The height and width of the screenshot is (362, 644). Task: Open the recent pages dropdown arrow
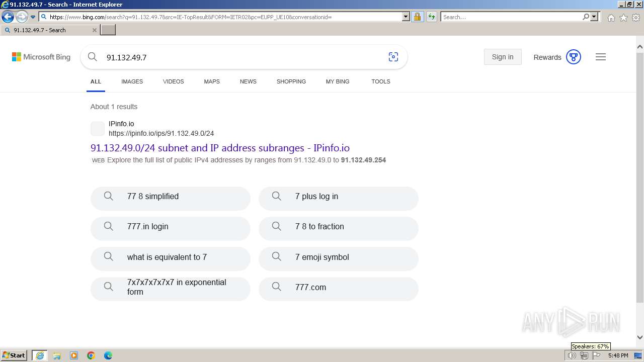point(33,17)
